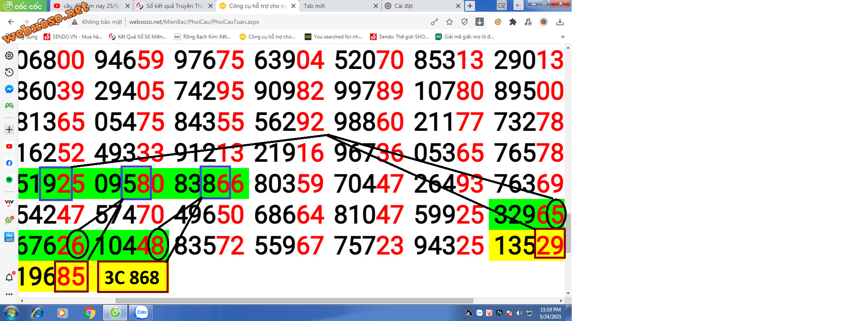The height and width of the screenshot is (321, 868).
Task: Toggle the ad-block shield icon
Action: 464,22
